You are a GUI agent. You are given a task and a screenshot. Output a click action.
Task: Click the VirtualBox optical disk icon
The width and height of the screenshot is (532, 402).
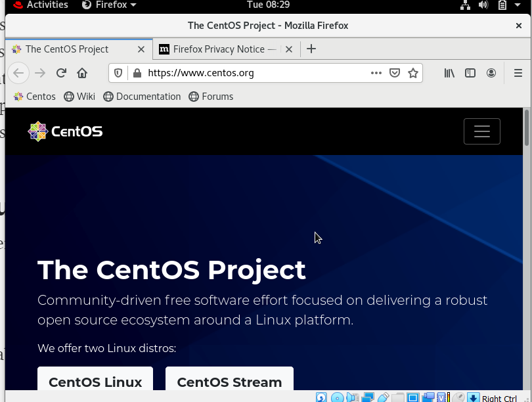[x=337, y=397]
